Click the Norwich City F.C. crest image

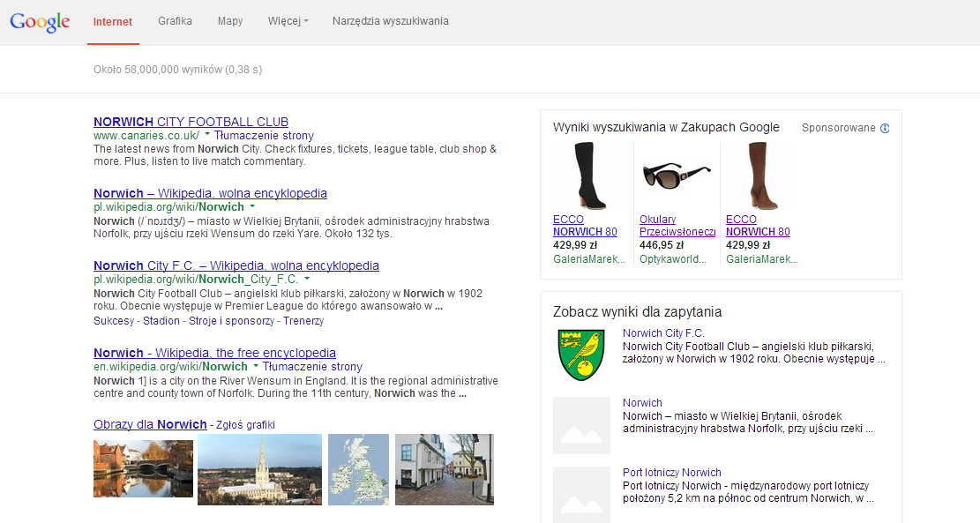pos(581,355)
